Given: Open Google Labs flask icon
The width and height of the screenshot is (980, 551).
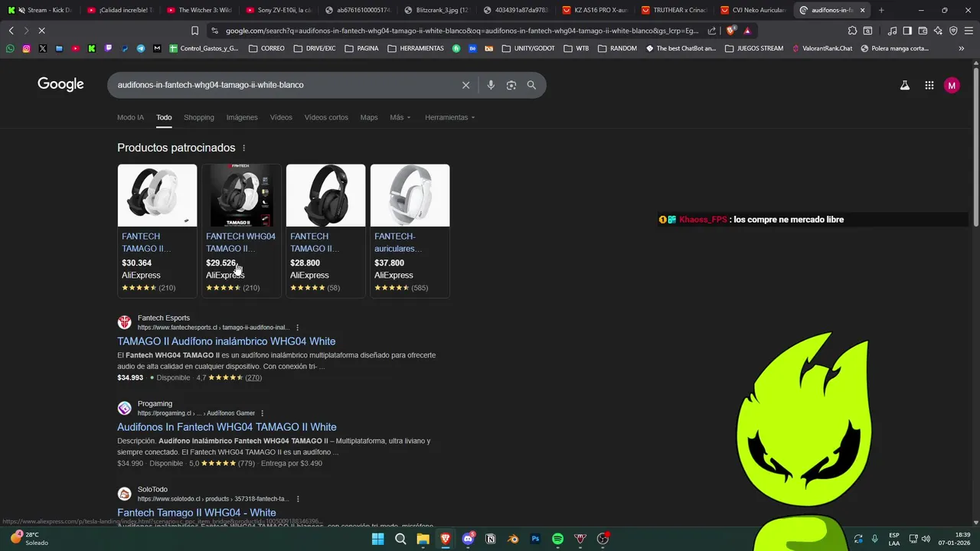Looking at the screenshot, I should click(905, 86).
